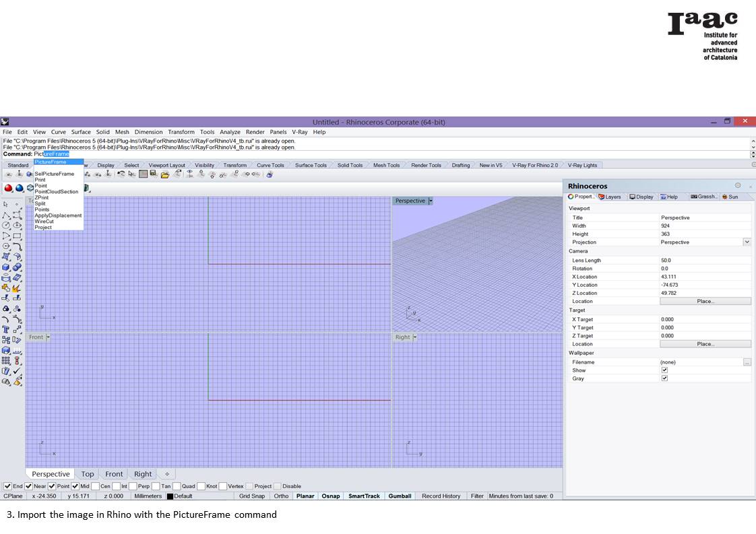This screenshot has height=534, width=756.
Task: Select the Explode tool icon
Action: click(x=17, y=288)
